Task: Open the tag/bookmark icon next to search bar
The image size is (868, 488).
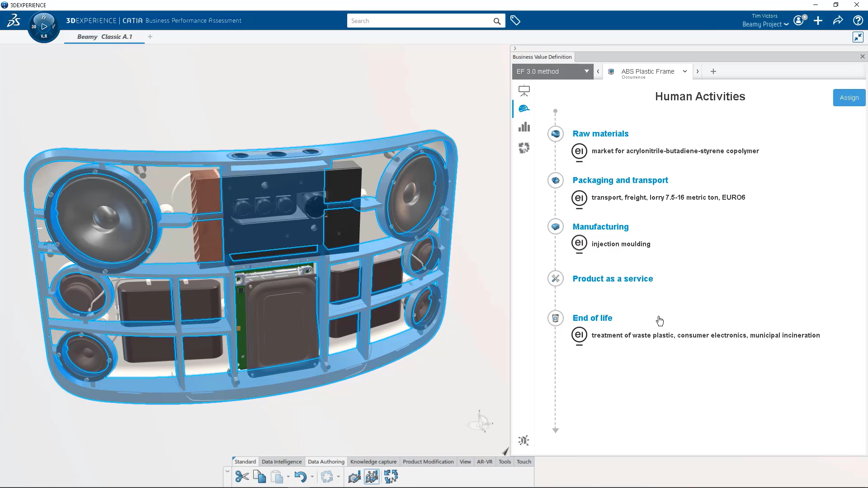Action: [x=515, y=20]
